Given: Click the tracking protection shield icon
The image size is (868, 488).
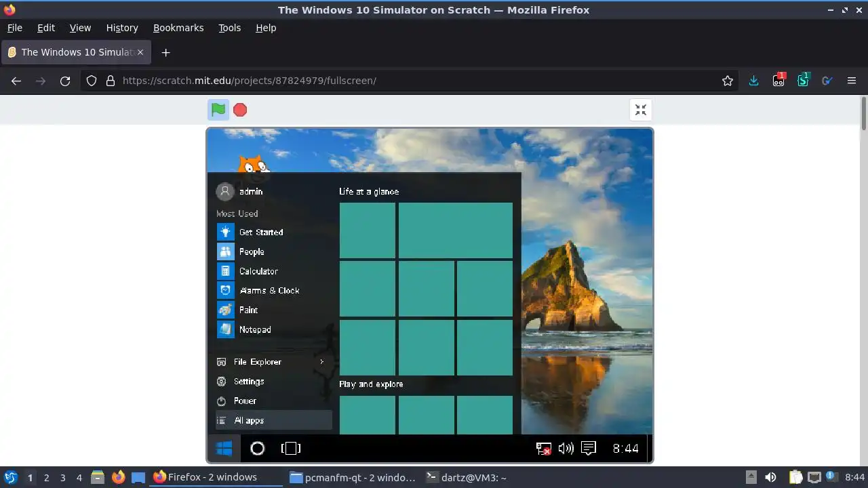Looking at the screenshot, I should tap(92, 81).
